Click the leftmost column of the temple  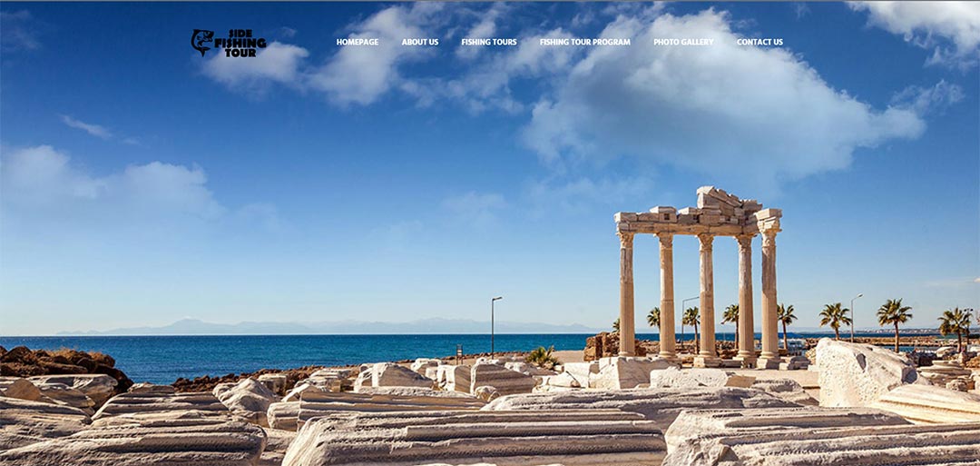coord(626,295)
